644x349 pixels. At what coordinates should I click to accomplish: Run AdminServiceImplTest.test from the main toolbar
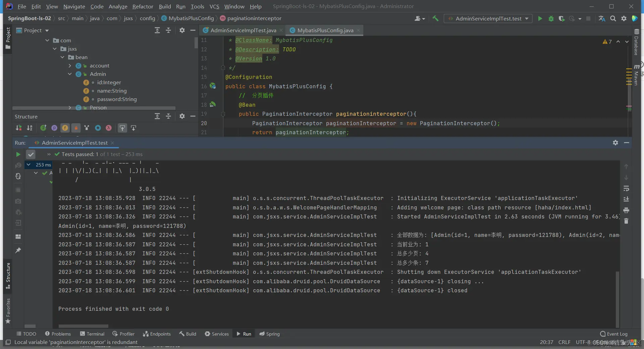[x=540, y=18]
